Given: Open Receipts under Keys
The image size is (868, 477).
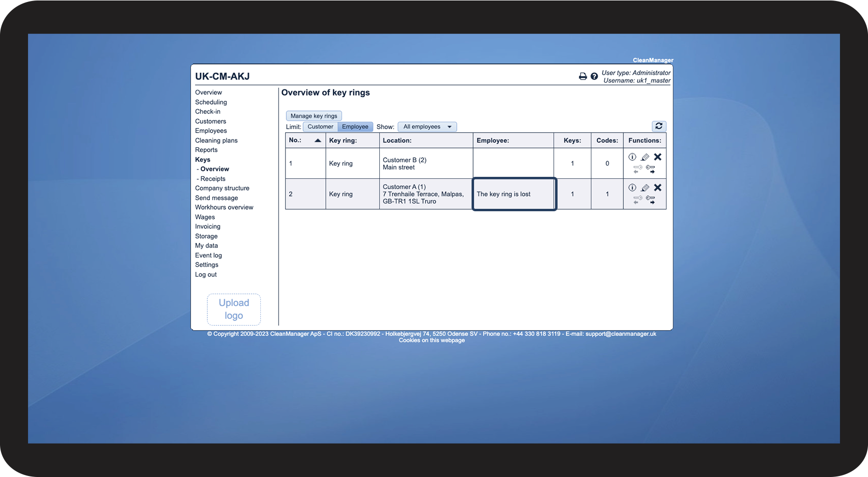Looking at the screenshot, I should click(213, 179).
